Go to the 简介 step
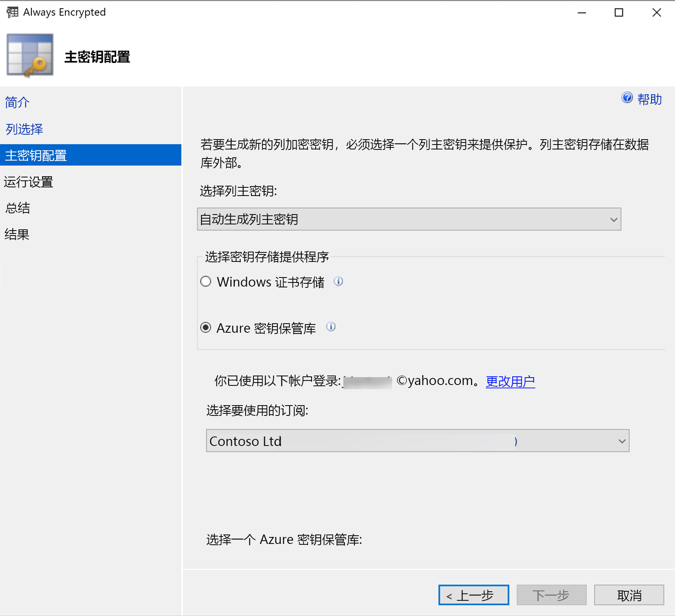The image size is (675, 616). click(16, 103)
